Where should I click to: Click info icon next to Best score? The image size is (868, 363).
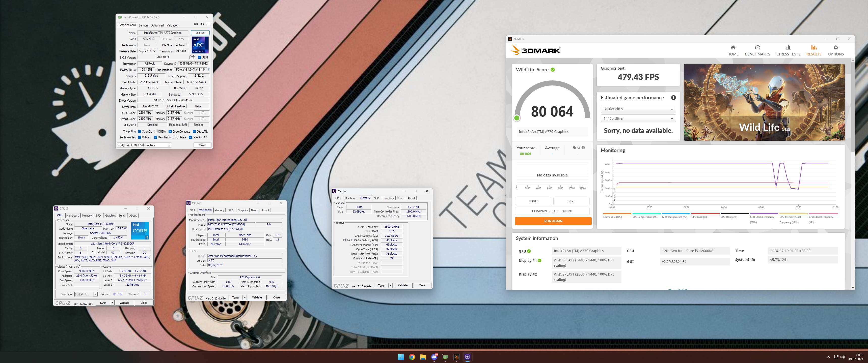coord(583,147)
